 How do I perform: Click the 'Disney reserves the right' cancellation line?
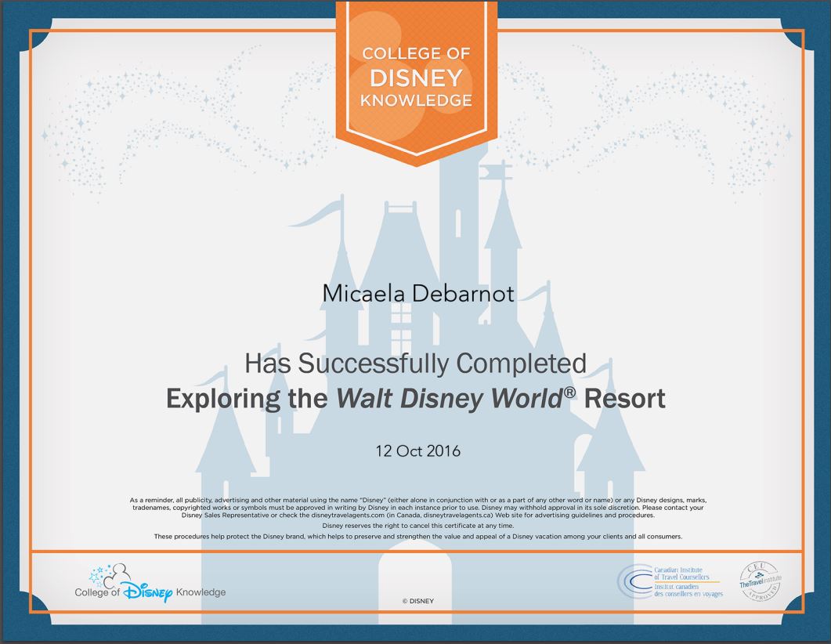tap(415, 526)
